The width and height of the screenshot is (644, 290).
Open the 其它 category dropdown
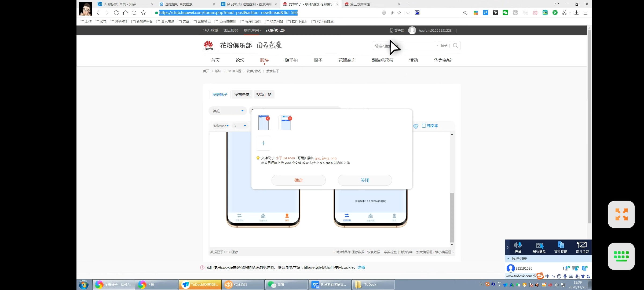(228, 111)
